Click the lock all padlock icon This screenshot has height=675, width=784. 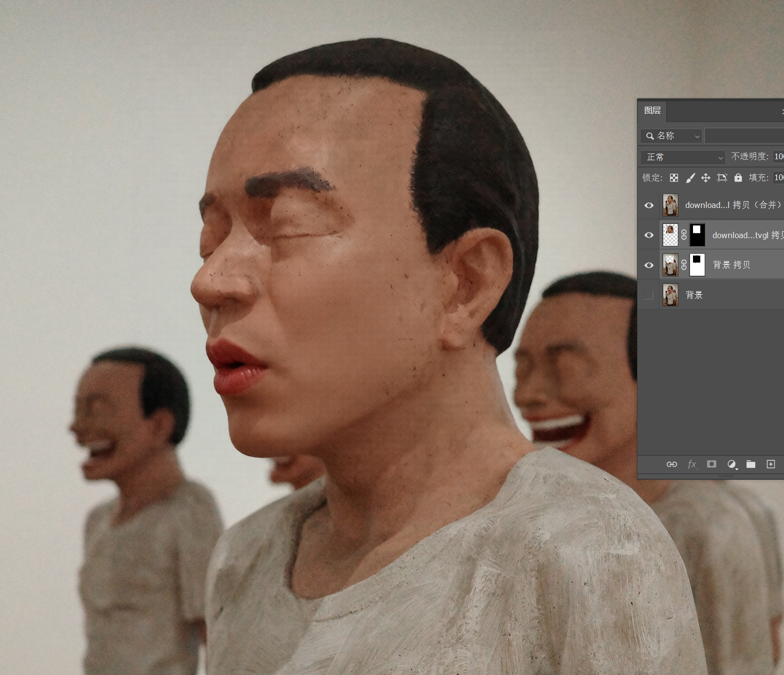pos(738,178)
